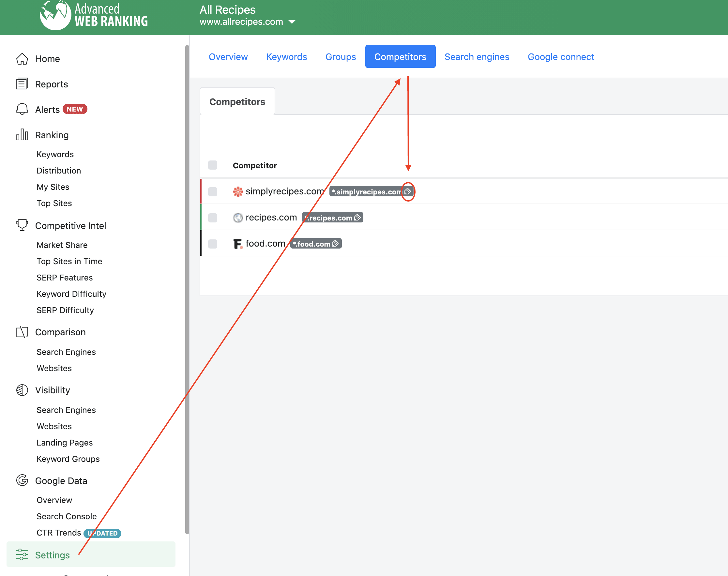
Task: Open Settings in the sidebar
Action: [x=91, y=555]
